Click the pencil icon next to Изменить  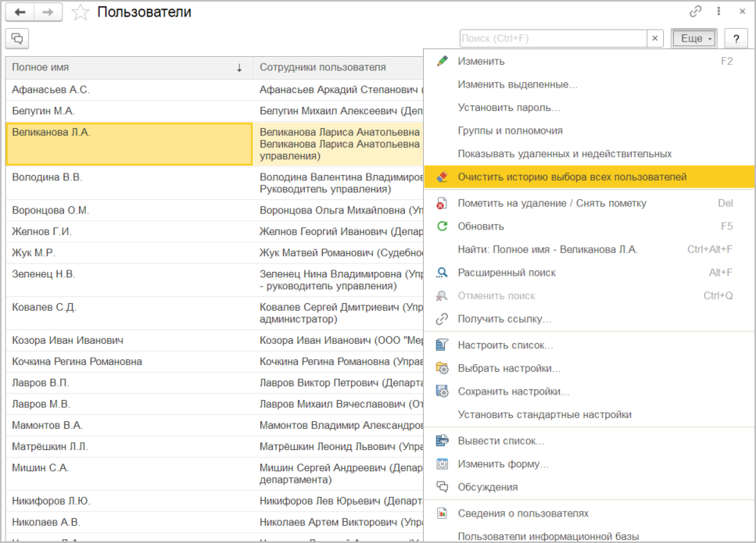(442, 61)
